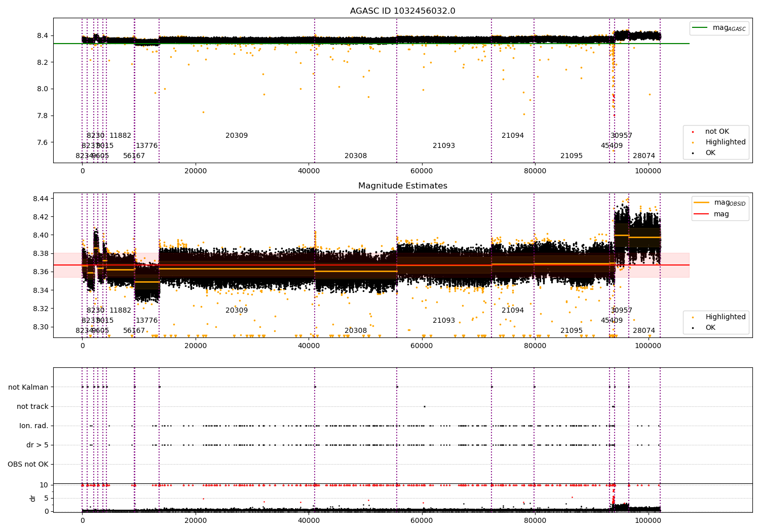The width and height of the screenshot is (760, 532).
Task: Click the 'Highlighted' legend entry in top plot
Action: 719,142
